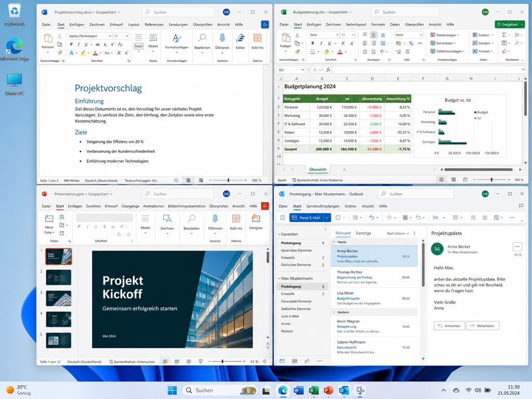The width and height of the screenshot is (532, 399).
Task: Open the Formeln tab in Excel
Action: 378,24
